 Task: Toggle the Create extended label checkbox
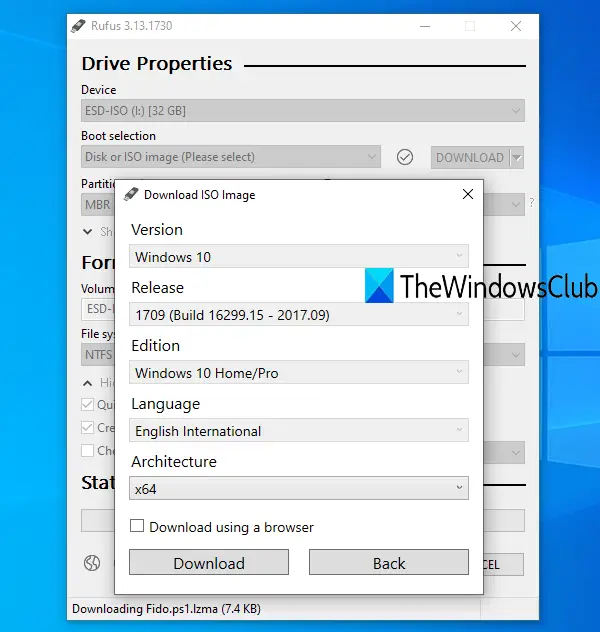tap(87, 427)
